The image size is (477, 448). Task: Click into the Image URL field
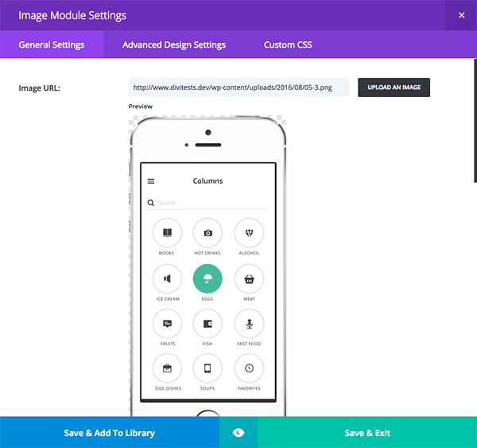tap(238, 88)
